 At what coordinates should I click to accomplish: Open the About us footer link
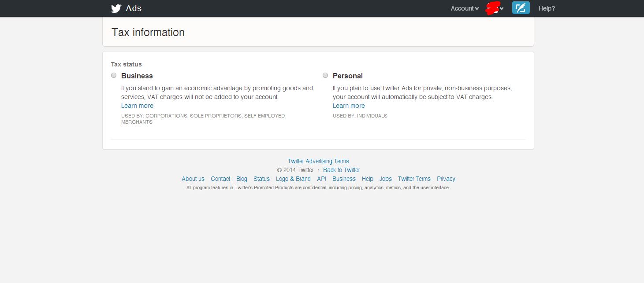click(x=193, y=179)
